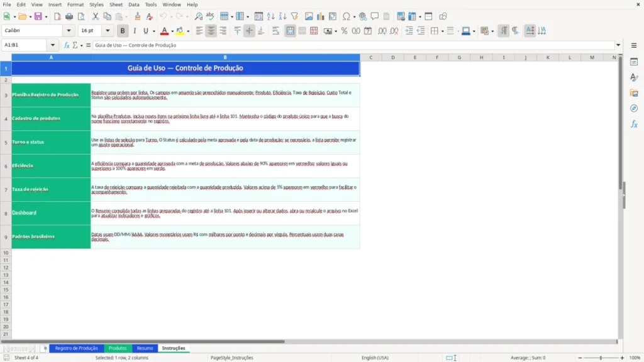644x362 pixels.
Task: Copy the selected cells
Action: (107, 16)
